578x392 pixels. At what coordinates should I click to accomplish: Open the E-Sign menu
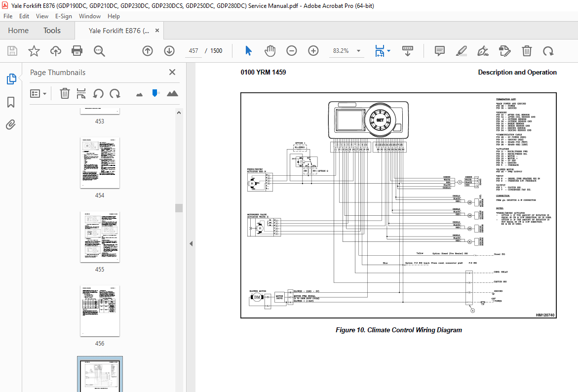63,16
